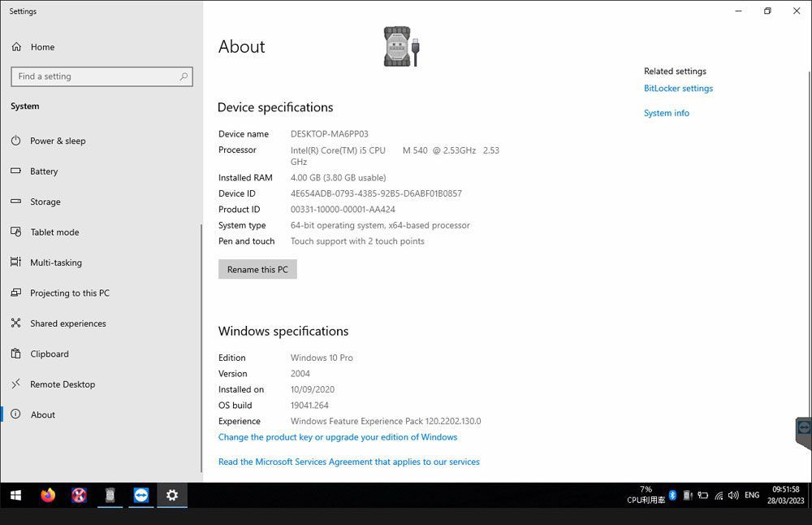Viewport: 812px width, 525px height.
Task: Click the Bluetooth tray icon
Action: coord(672,496)
